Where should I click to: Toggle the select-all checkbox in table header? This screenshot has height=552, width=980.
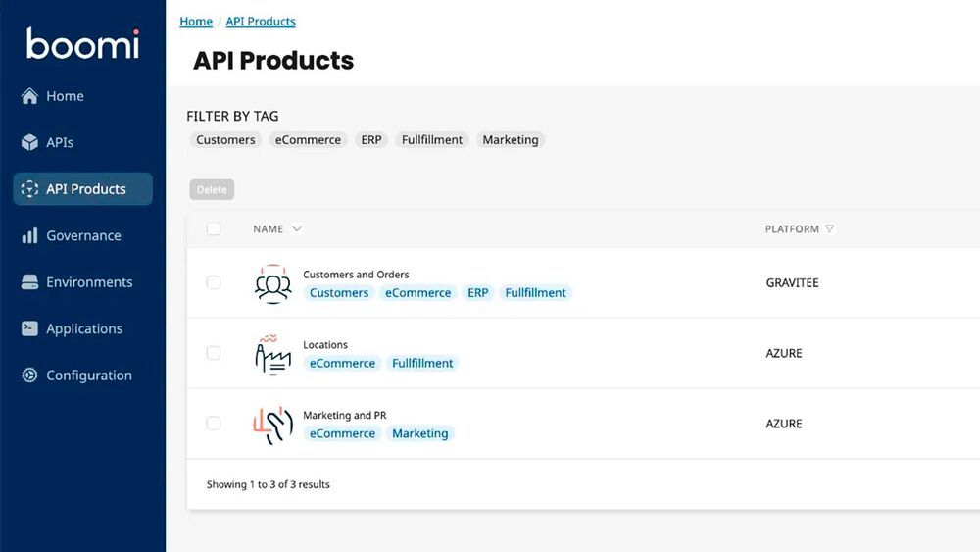[214, 228]
